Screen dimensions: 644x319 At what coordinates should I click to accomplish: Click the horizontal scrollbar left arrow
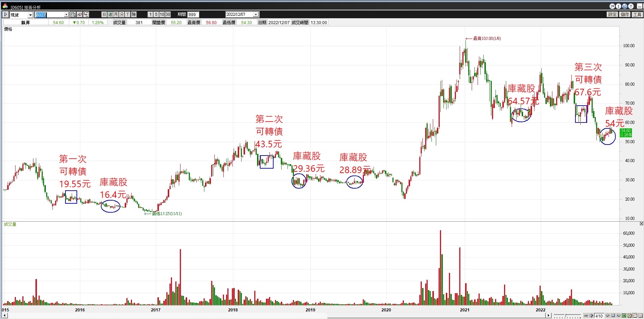tap(5, 316)
